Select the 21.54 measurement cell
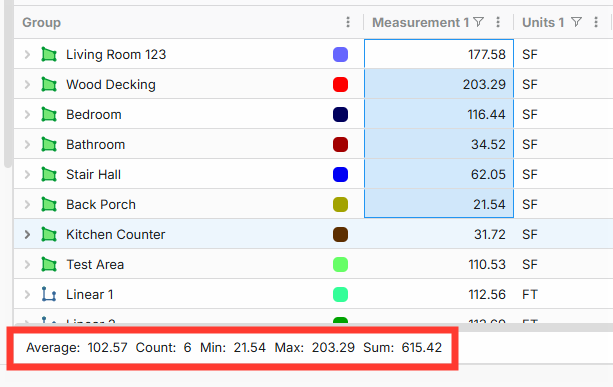Image resolution: width=613 pixels, height=387 pixels. pos(439,204)
